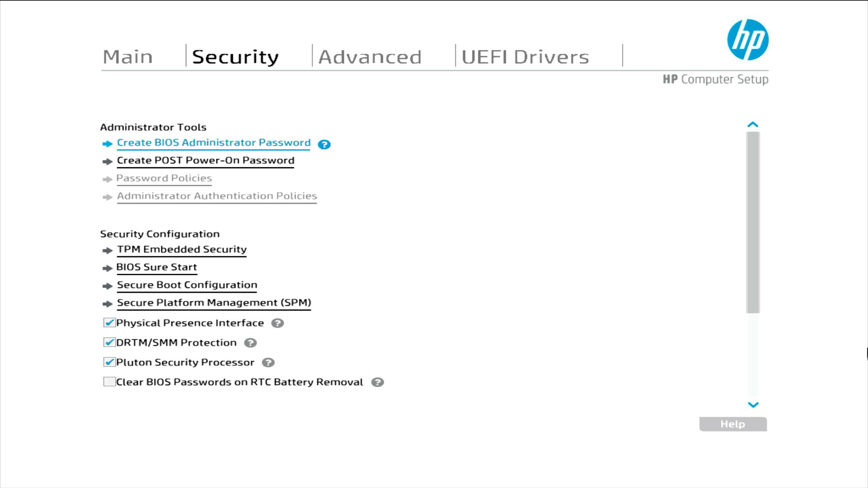
Task: Click the HP logo
Action: [x=747, y=40]
